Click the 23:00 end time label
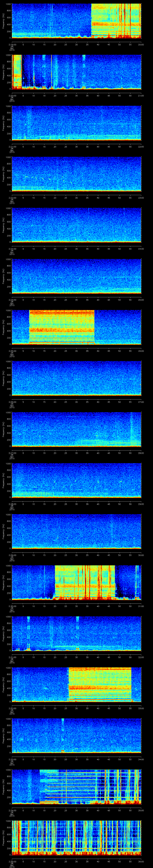Viewport: 153px width, 868px height. (x=141, y=198)
